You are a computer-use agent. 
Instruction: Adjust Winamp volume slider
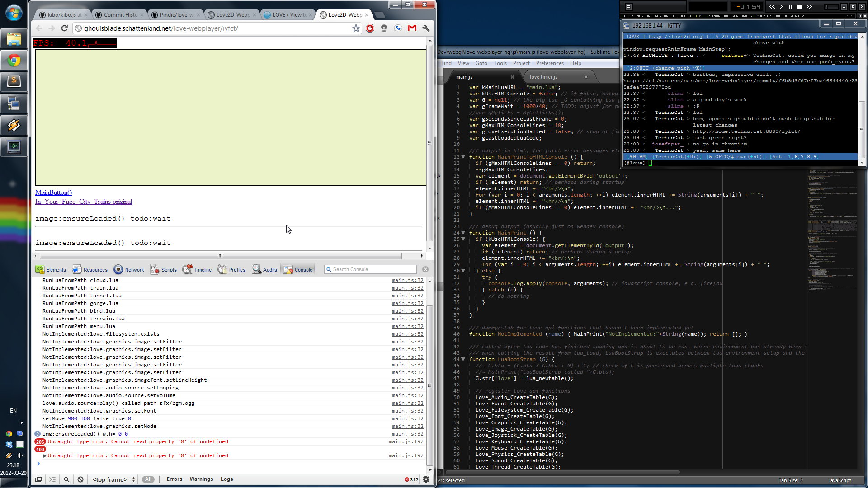point(830,6)
